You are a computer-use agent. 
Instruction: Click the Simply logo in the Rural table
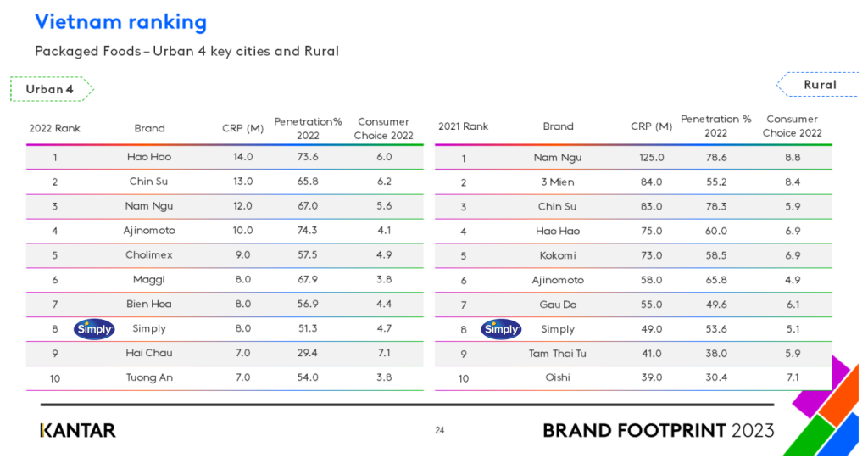[501, 329]
